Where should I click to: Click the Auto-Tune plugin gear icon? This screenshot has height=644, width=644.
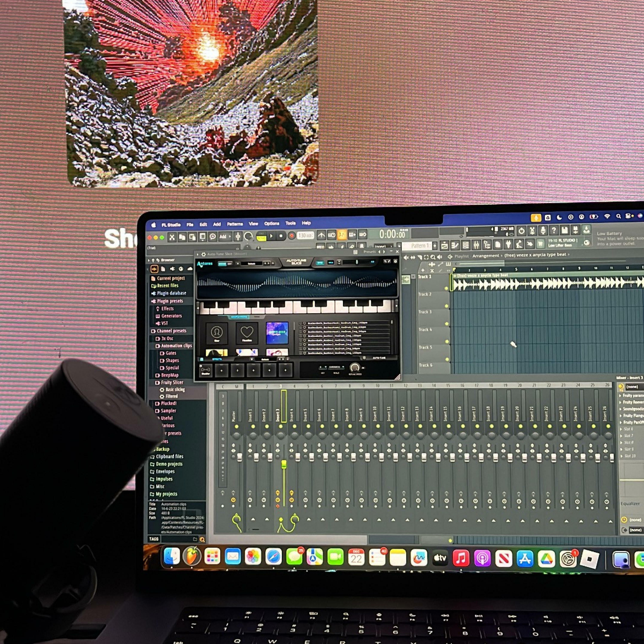click(x=204, y=254)
